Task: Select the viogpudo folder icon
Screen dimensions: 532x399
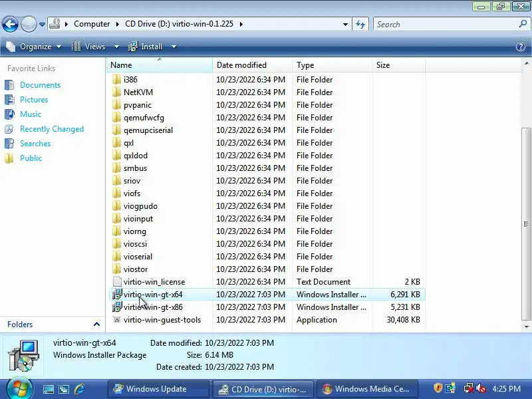Action: point(116,206)
